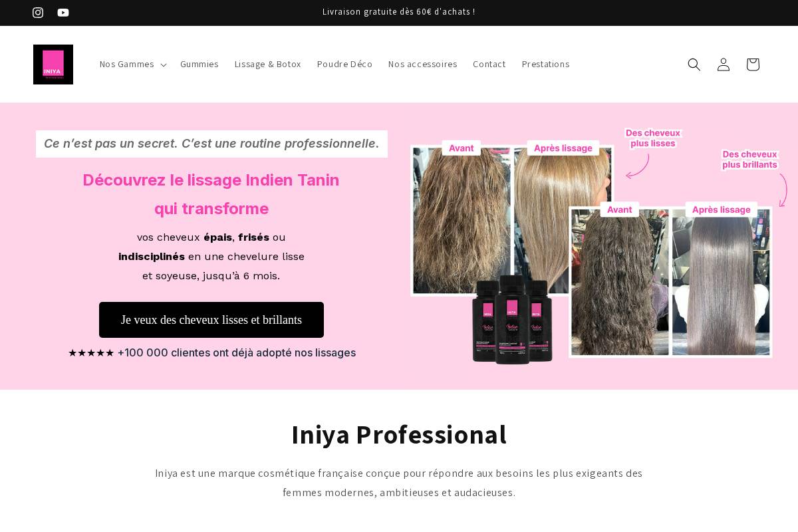Open the account login icon
The height and width of the screenshot is (532, 798).
click(723, 64)
